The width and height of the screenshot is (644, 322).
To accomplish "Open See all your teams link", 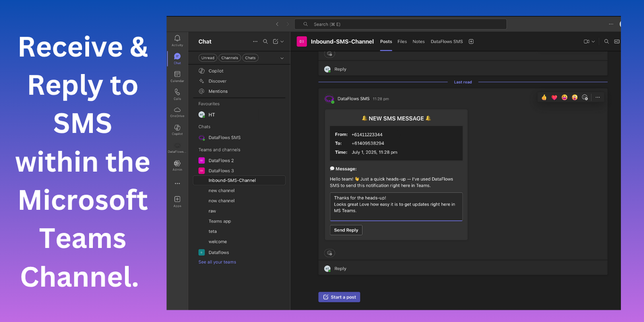I will [x=217, y=262].
